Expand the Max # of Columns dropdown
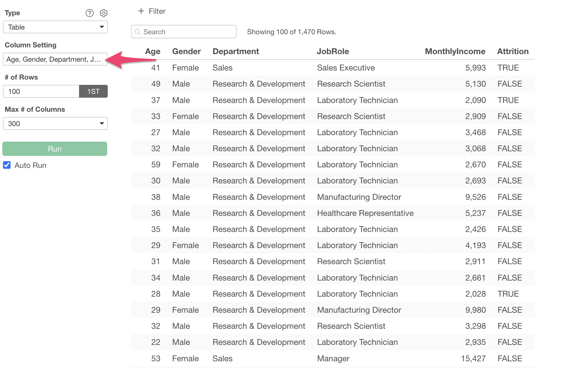Screen dimensions: 588x368 click(55, 124)
